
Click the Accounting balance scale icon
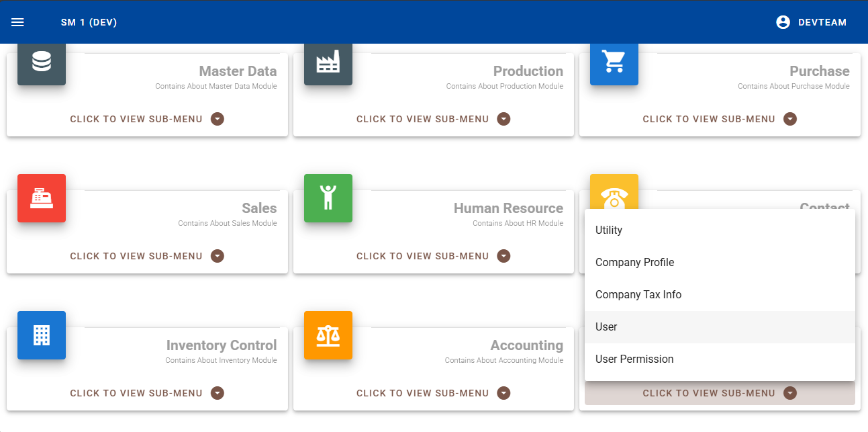coord(328,335)
